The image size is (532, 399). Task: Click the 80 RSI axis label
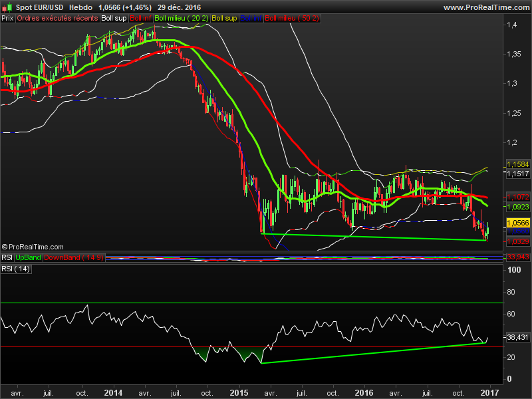(x=511, y=292)
